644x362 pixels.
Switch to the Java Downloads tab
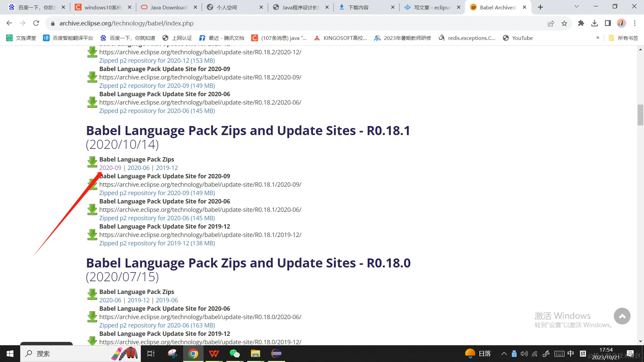(169, 7)
